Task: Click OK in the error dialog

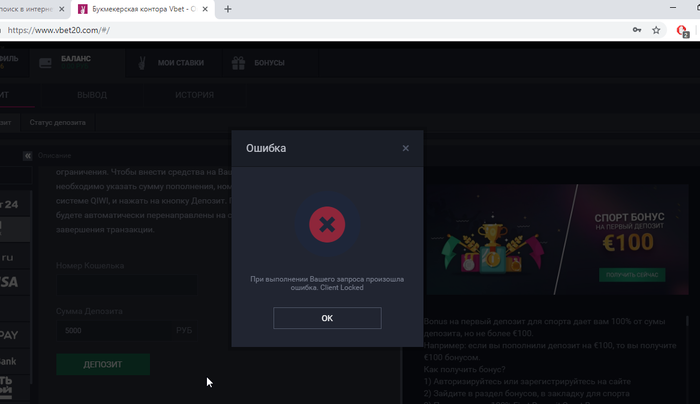Action: 327,318
